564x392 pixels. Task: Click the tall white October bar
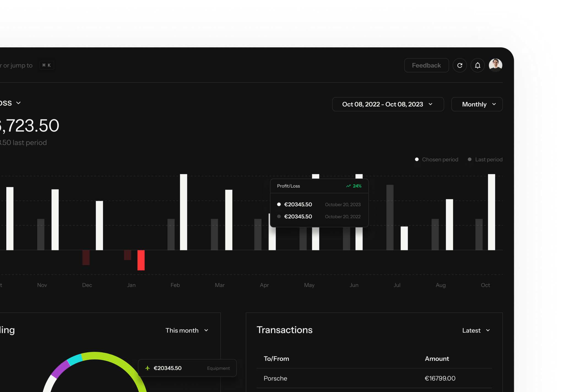click(x=491, y=212)
